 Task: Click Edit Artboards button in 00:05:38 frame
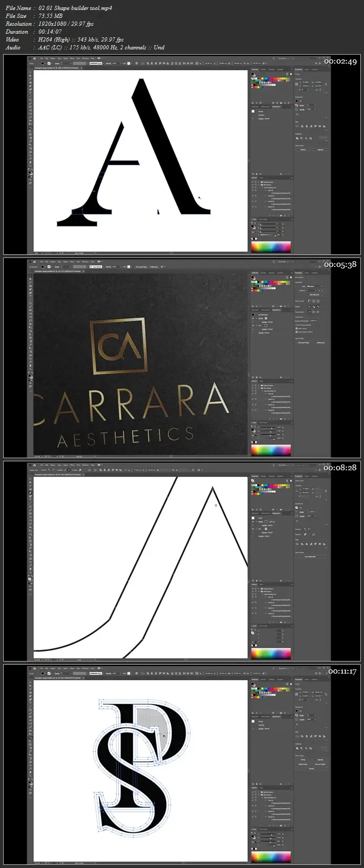click(x=315, y=295)
